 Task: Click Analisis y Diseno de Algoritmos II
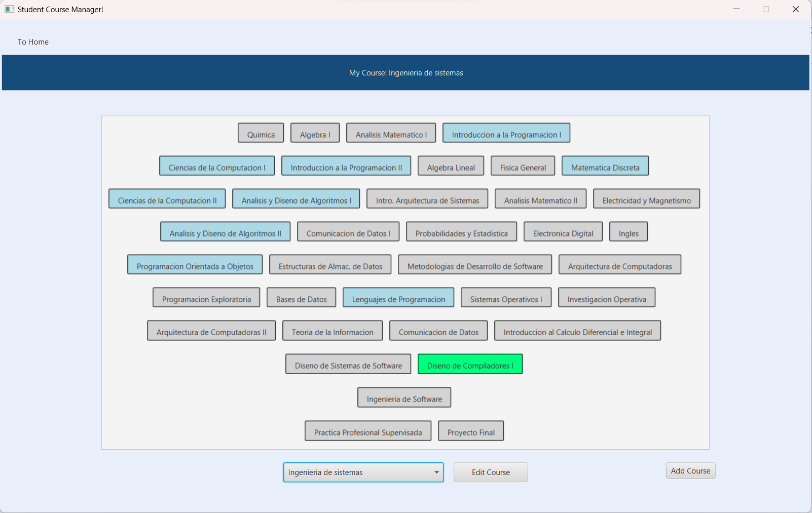[225, 231]
